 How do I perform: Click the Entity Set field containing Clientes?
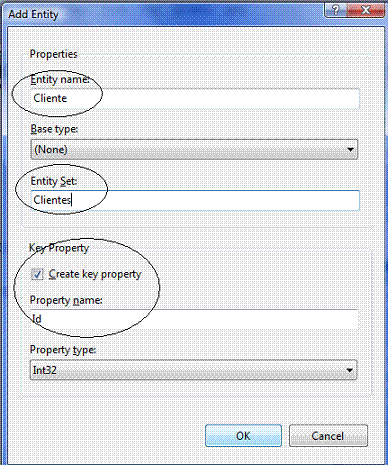click(195, 200)
